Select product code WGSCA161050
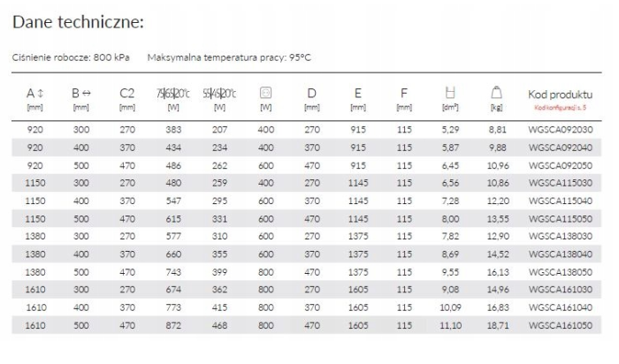The image size is (619, 364). pyautogui.click(x=560, y=326)
